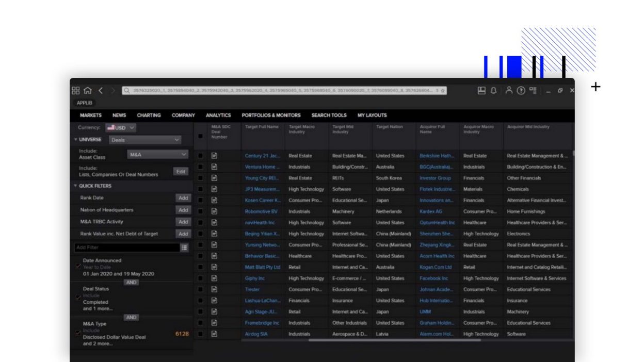Toggle the select-all checkbox in table header
Screen dimensions: 644x362
(200, 136)
